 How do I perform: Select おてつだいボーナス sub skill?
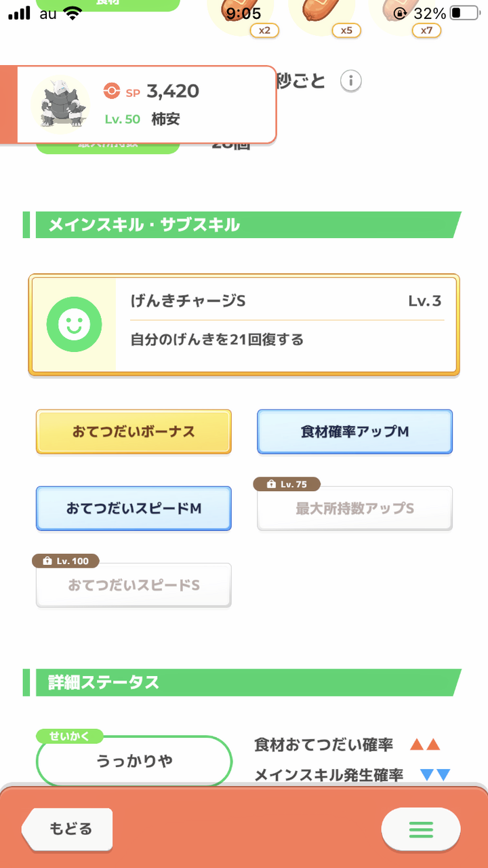pyautogui.click(x=134, y=431)
